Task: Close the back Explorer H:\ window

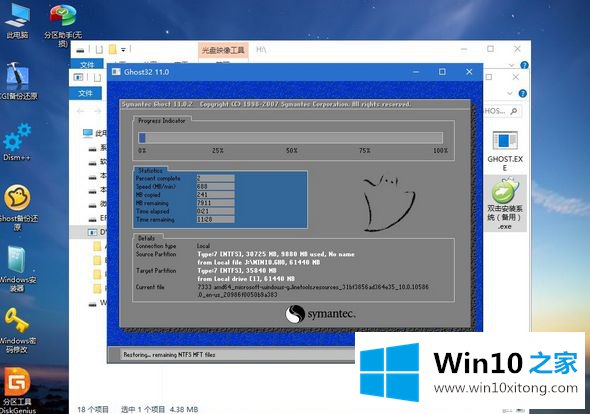Action: 517,49
